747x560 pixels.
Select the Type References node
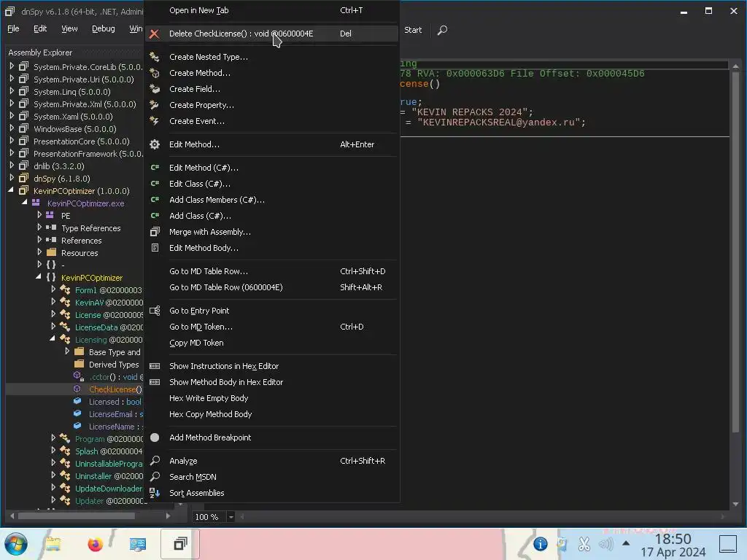[x=91, y=228]
